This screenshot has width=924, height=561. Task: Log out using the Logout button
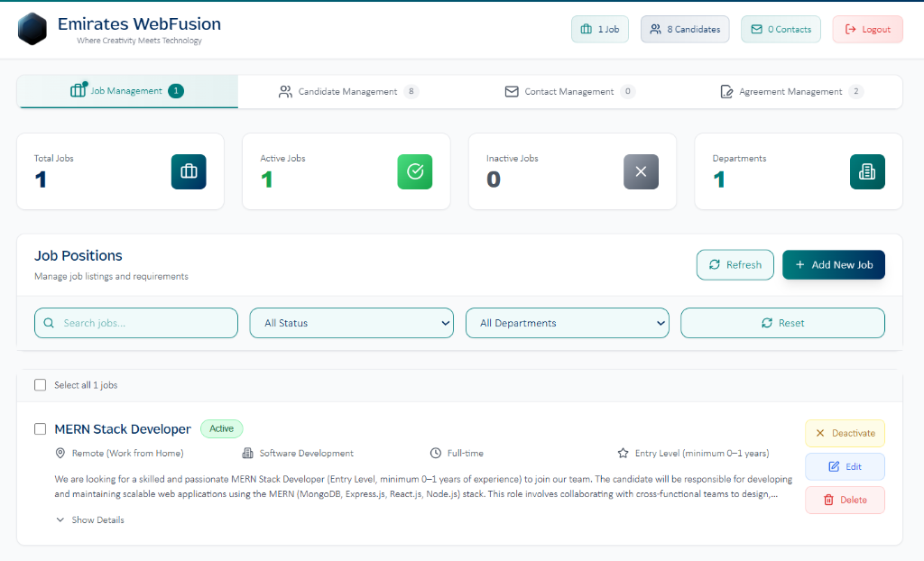pyautogui.click(x=867, y=29)
